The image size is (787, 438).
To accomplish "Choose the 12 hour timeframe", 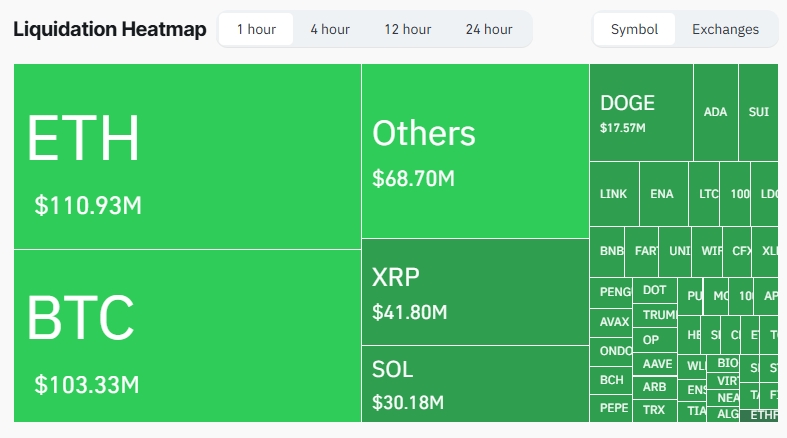I will (407, 29).
